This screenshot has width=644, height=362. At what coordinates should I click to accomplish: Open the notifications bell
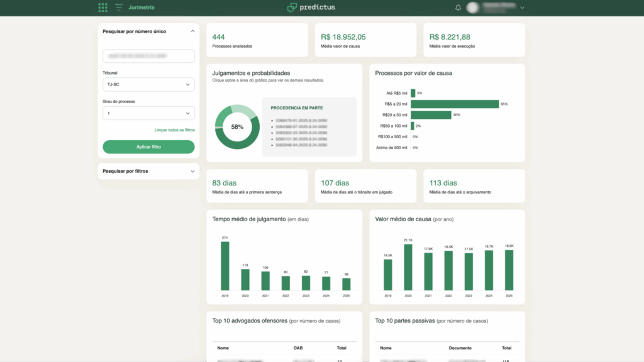(x=458, y=8)
